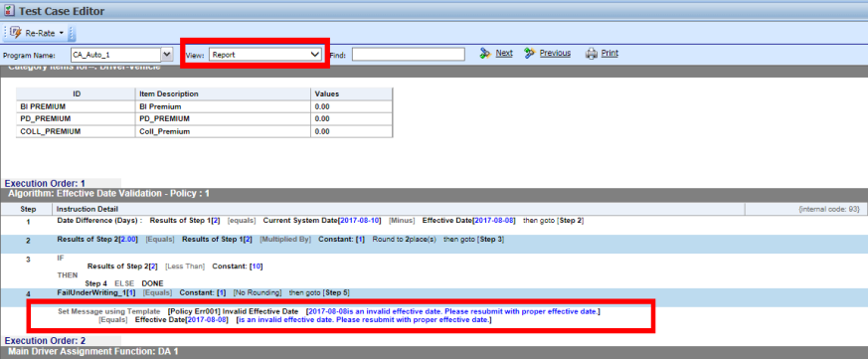Click the Next link
The image size is (868, 359).
[x=504, y=53]
